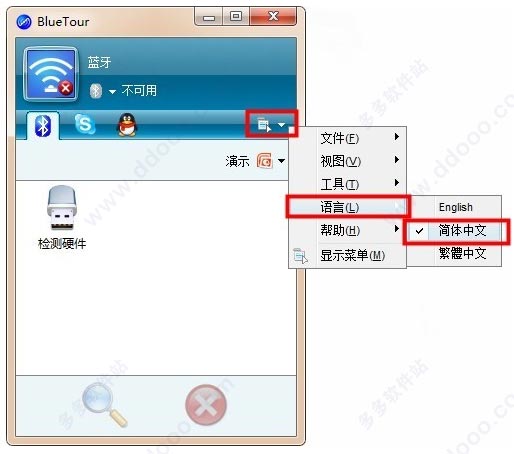Click the red cancel cross icon
Image resolution: width=514 pixels, height=454 pixels.
(206, 405)
